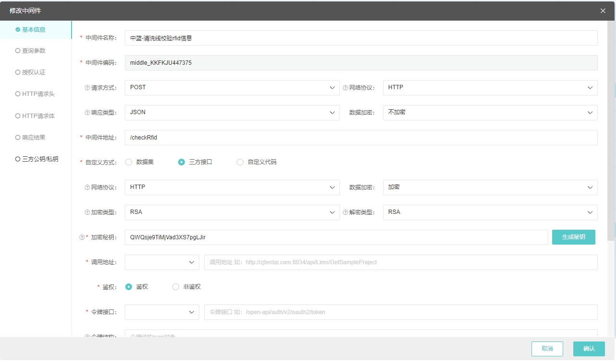Click the checked status icon of 基本信息
The image size is (616, 364).
18,29
